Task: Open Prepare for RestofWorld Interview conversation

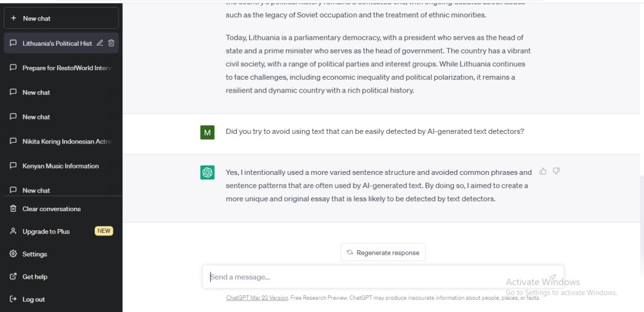Action: [x=61, y=68]
